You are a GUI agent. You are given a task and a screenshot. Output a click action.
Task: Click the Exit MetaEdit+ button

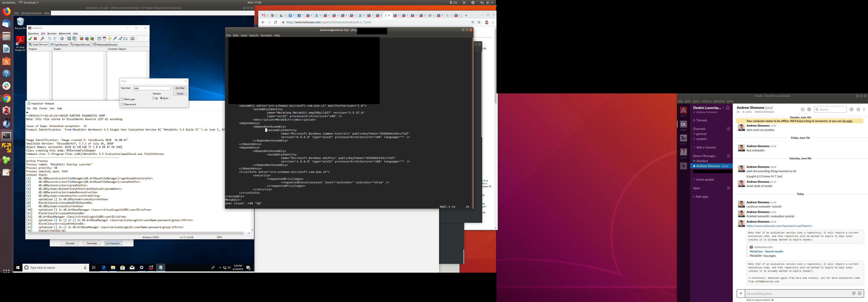click(113, 243)
